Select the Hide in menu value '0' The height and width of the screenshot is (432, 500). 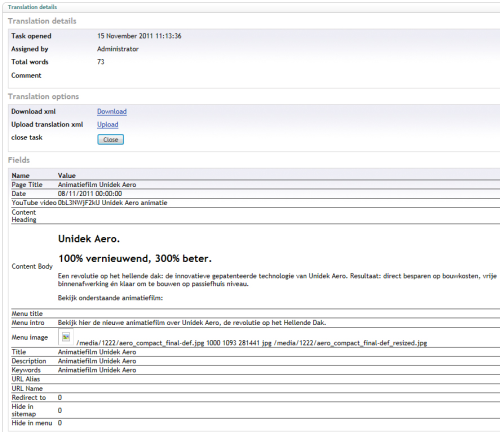60,423
